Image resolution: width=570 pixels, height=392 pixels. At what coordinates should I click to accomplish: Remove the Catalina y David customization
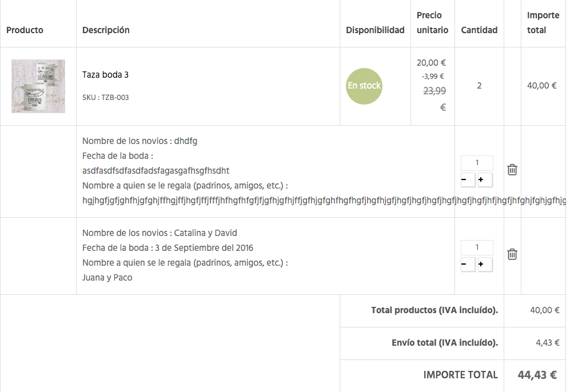pos(512,254)
